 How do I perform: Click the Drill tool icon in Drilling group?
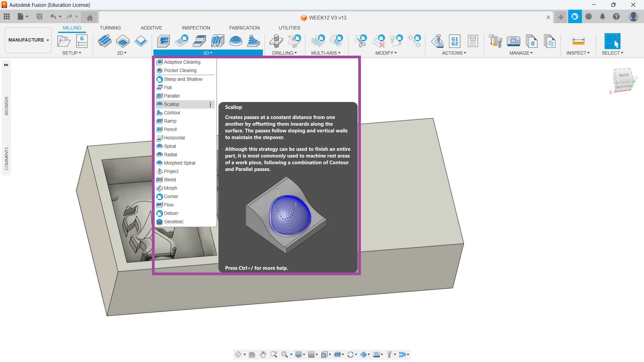pyautogui.click(x=276, y=41)
